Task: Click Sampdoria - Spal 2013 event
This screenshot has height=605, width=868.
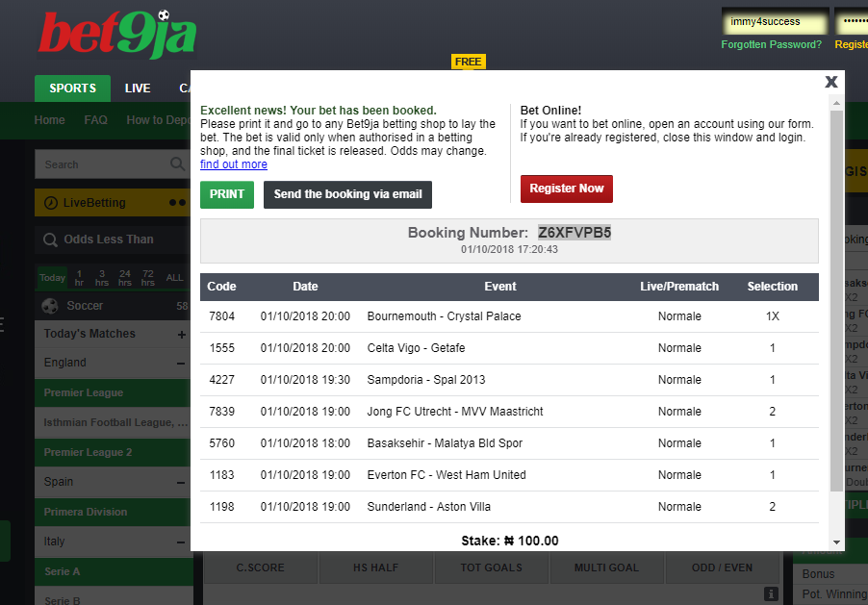Action: [426, 380]
